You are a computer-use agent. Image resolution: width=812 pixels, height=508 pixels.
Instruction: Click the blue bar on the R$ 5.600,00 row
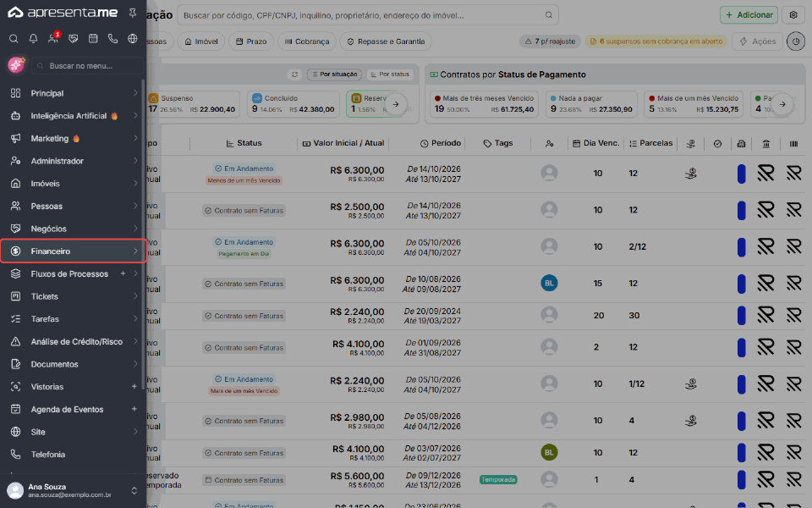(x=741, y=480)
